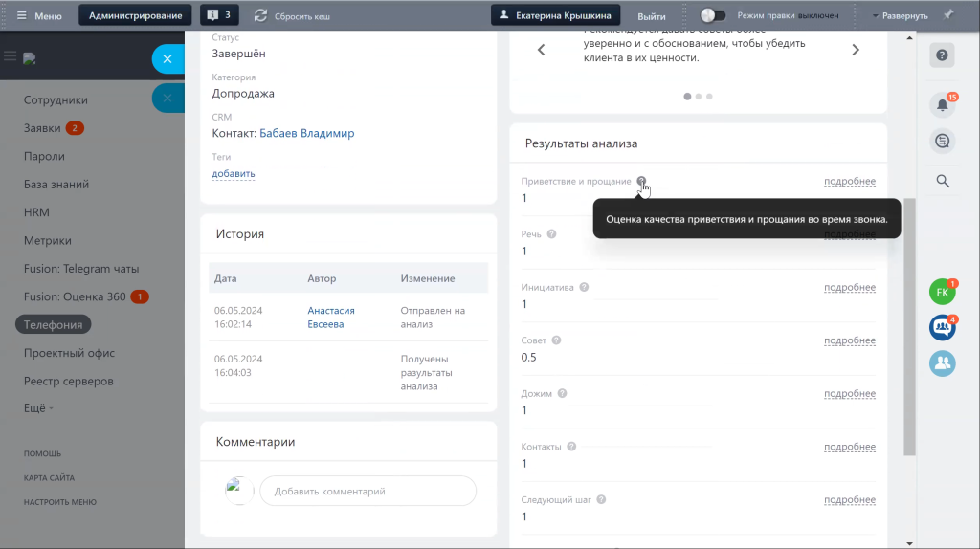
Task: Open База знаний in sidebar
Action: click(56, 185)
